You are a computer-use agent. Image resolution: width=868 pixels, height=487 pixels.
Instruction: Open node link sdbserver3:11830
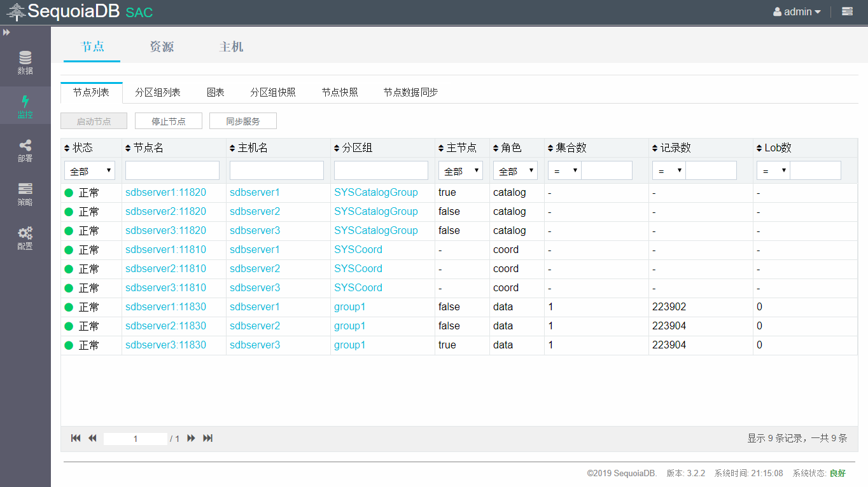[x=165, y=345]
